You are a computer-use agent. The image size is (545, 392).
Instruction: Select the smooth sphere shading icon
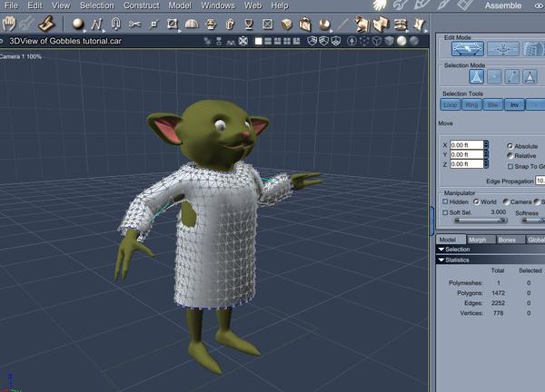(x=401, y=41)
